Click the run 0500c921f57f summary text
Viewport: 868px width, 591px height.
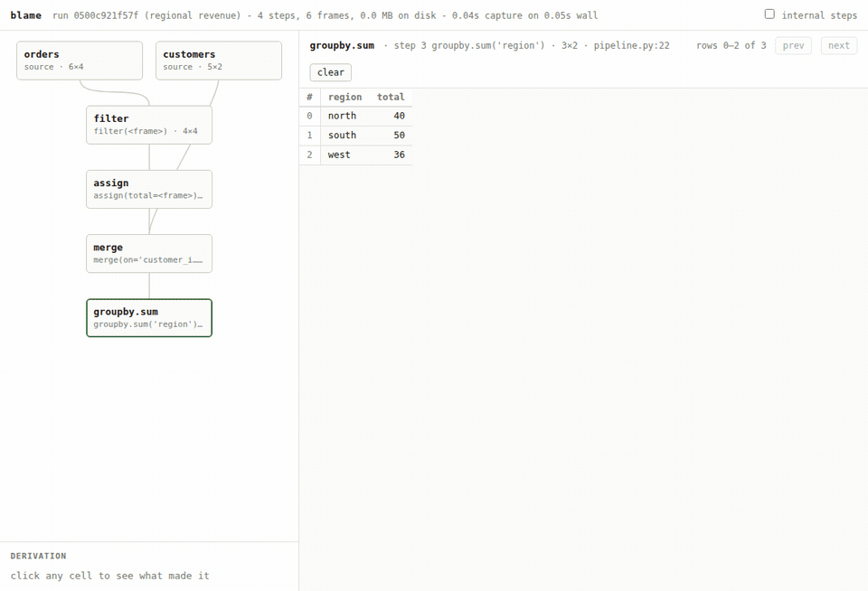tap(325, 15)
